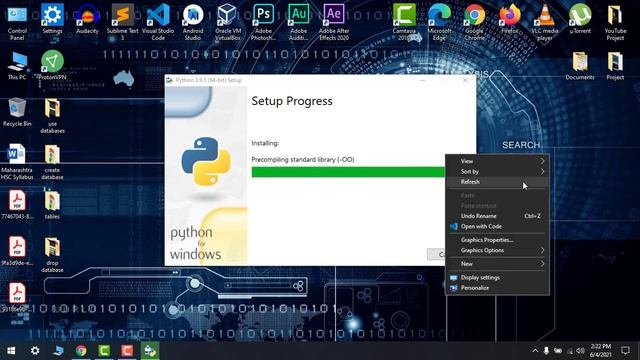This screenshot has width=640, height=360.
Task: Select the 'tables' folder on the desktop
Action: (52, 205)
